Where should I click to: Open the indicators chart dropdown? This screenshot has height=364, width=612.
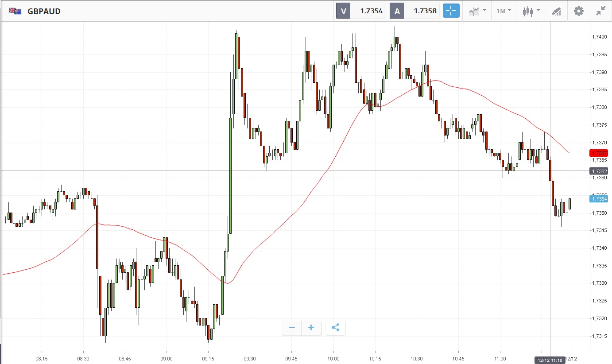[x=477, y=11]
